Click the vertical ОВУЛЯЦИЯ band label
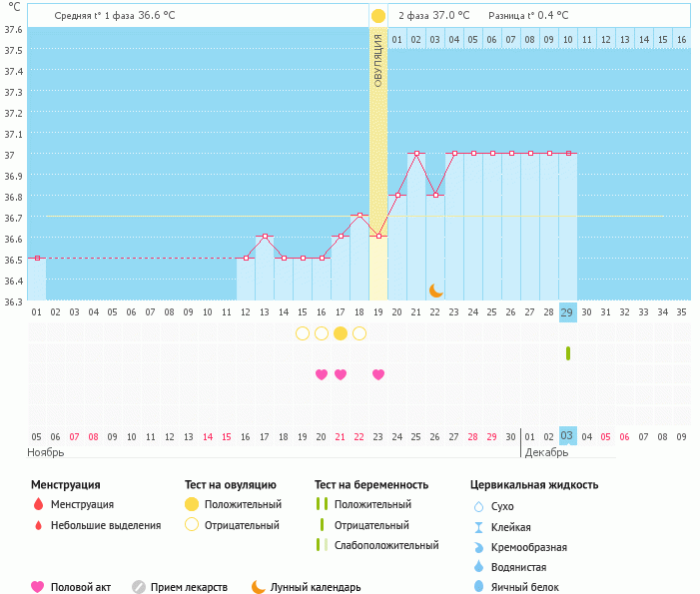This screenshot has height=594, width=700. [377, 60]
